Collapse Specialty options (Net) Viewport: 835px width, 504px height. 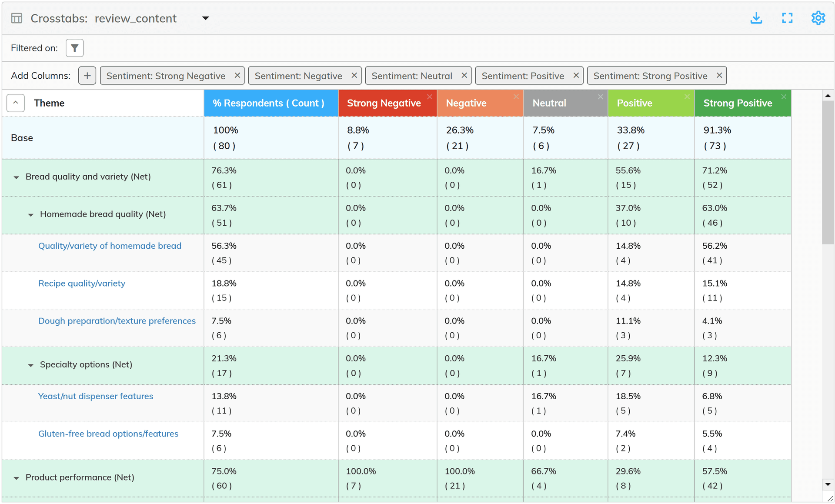(30, 365)
